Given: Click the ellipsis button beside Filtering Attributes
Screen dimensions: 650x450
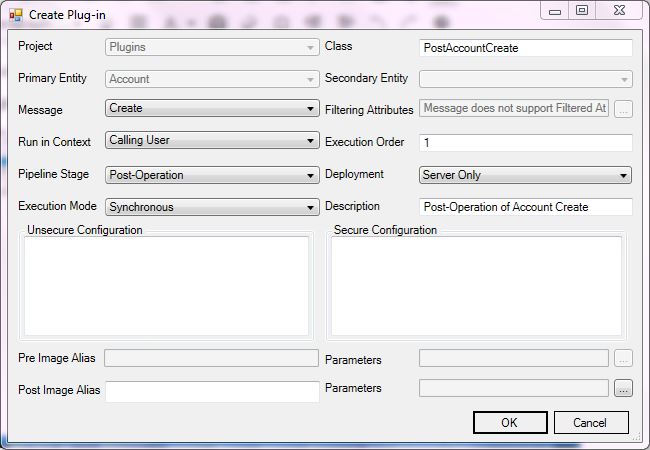Looking at the screenshot, I should pyautogui.click(x=623, y=109).
